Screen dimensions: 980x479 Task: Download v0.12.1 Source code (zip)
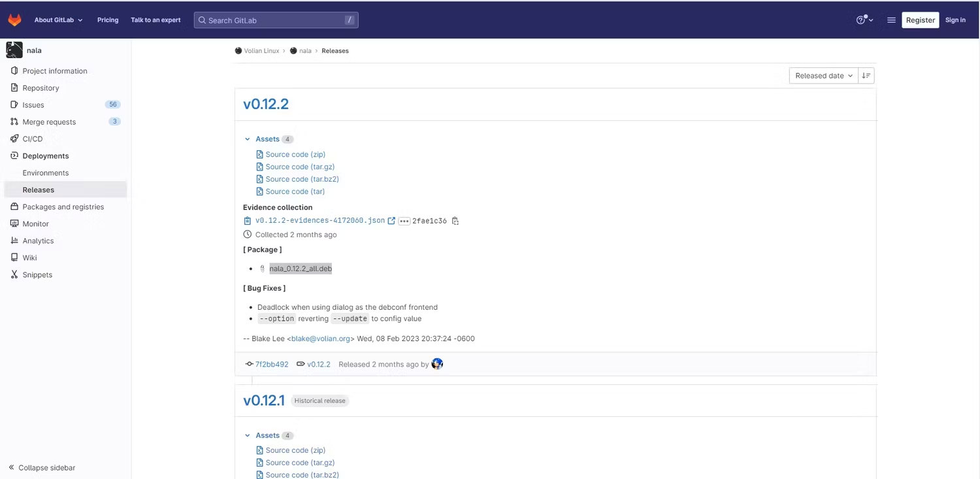coord(295,450)
